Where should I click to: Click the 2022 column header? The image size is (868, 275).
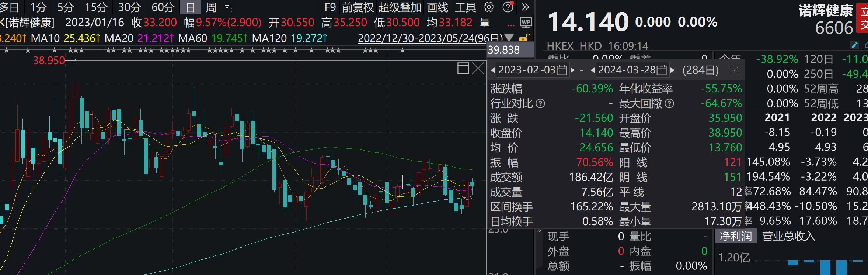824,118
